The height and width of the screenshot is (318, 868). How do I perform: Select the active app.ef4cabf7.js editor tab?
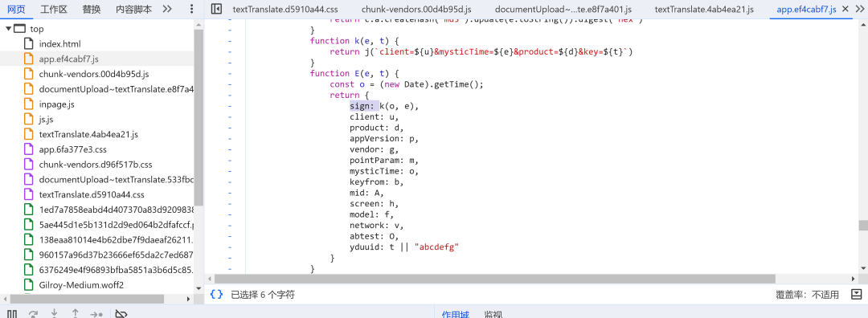(806, 9)
